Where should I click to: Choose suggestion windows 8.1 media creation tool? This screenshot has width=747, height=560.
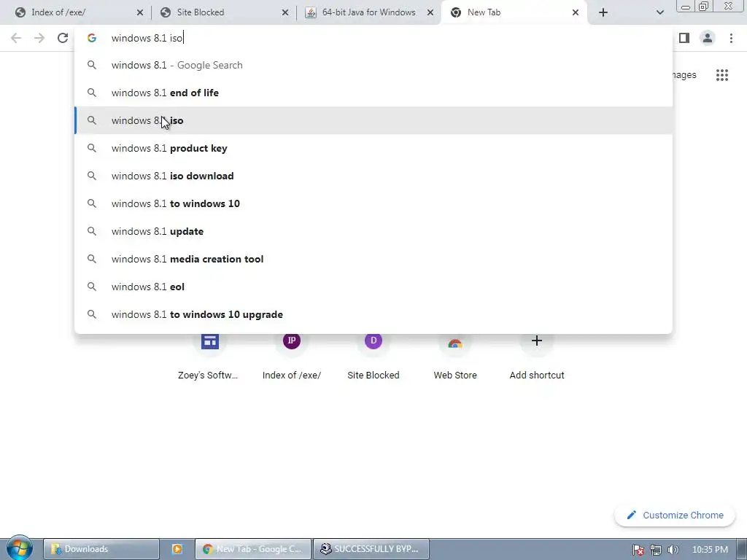click(373, 259)
